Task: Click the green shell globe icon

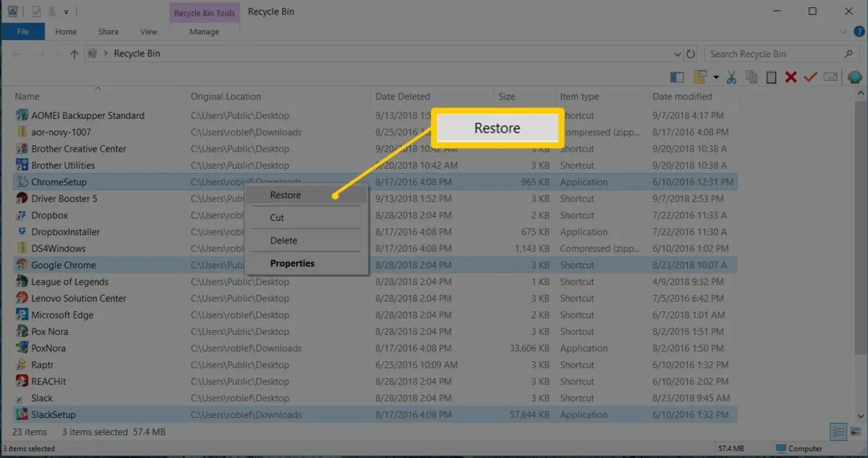Action: click(x=854, y=77)
